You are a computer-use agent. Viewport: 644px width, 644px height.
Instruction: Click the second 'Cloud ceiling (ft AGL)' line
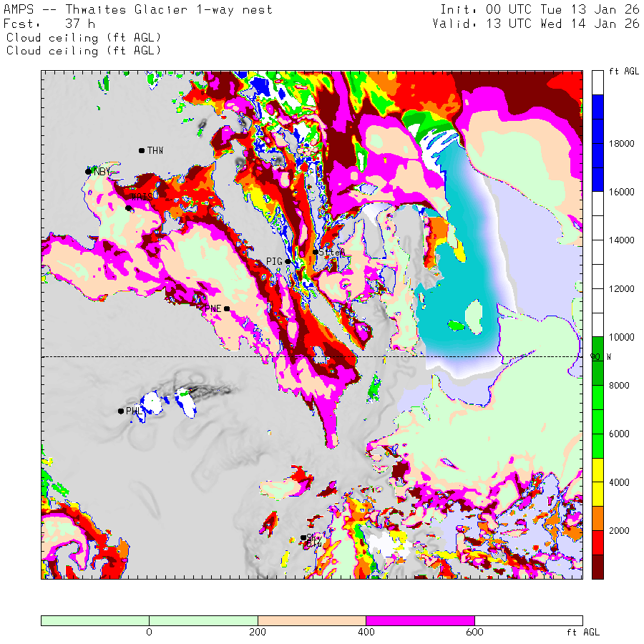pos(84,51)
